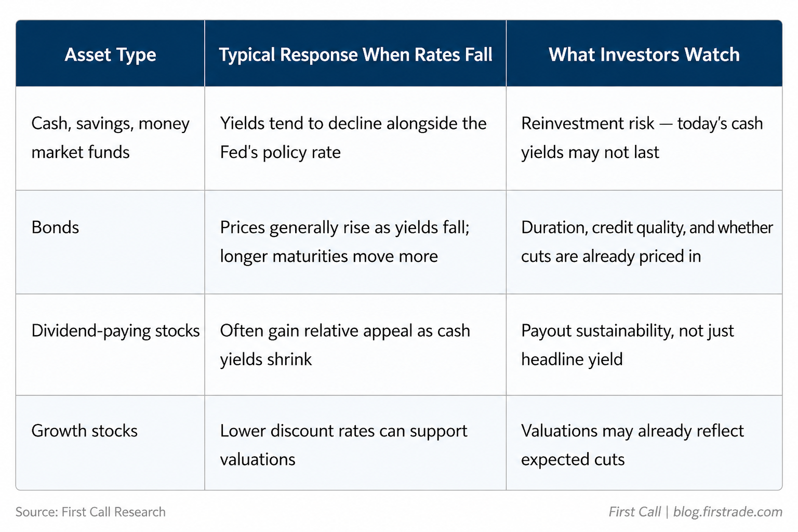
Task: Click the What Investors Watch header
Action: coord(644,55)
